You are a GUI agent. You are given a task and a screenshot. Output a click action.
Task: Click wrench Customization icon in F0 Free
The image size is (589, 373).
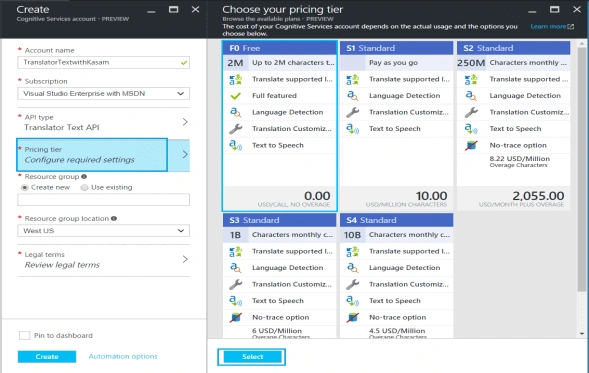(236, 129)
